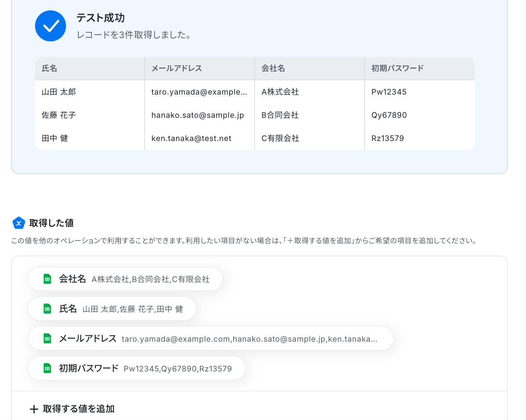Click the spreadsheet icon in the 初期パスワード chip

[47, 368]
